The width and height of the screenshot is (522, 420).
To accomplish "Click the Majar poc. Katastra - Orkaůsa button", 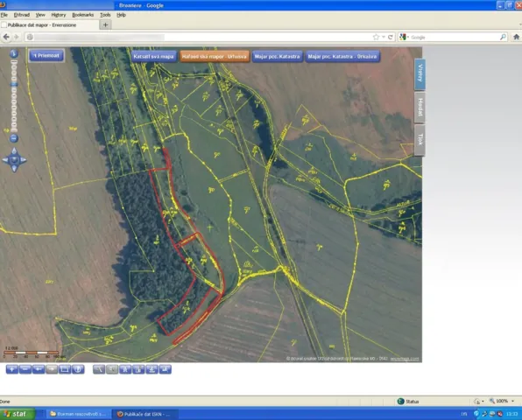I will click(x=342, y=57).
